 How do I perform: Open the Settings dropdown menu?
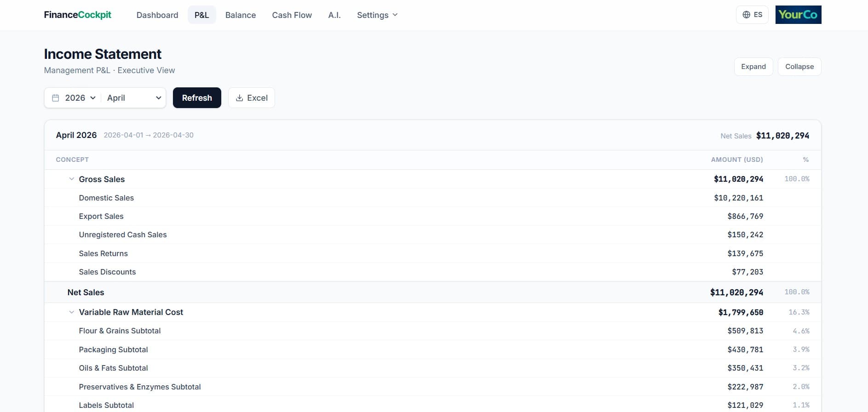pos(377,15)
